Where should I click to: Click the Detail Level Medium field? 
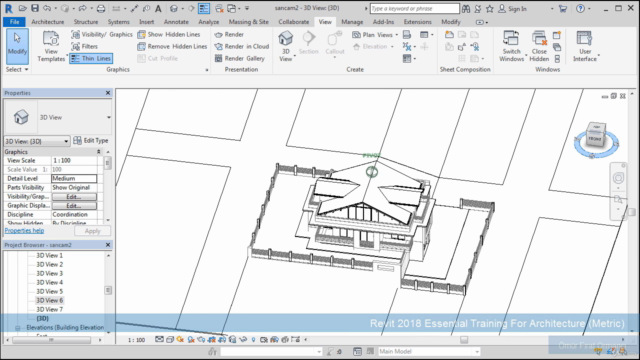point(74,179)
